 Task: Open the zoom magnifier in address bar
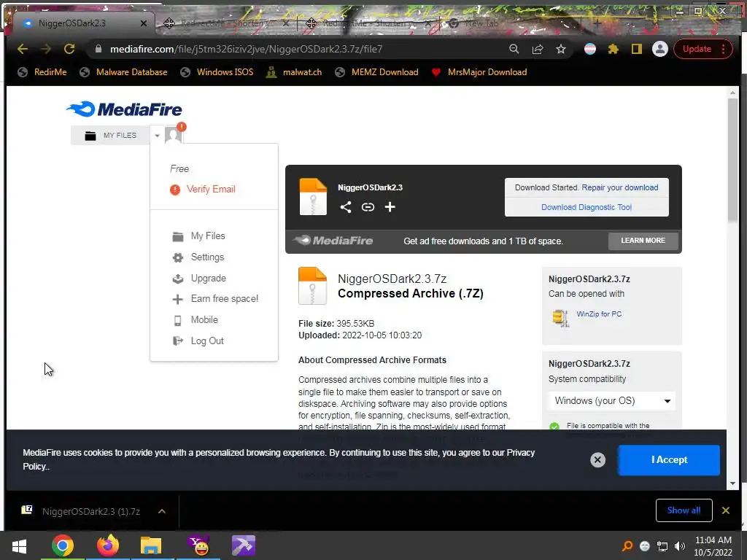(514, 49)
